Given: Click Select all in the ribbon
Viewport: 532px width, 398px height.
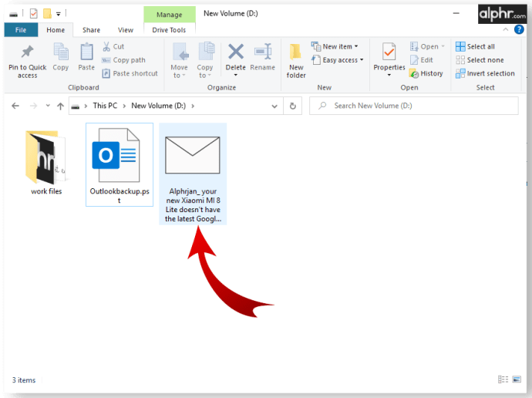Looking at the screenshot, I should click(x=475, y=46).
